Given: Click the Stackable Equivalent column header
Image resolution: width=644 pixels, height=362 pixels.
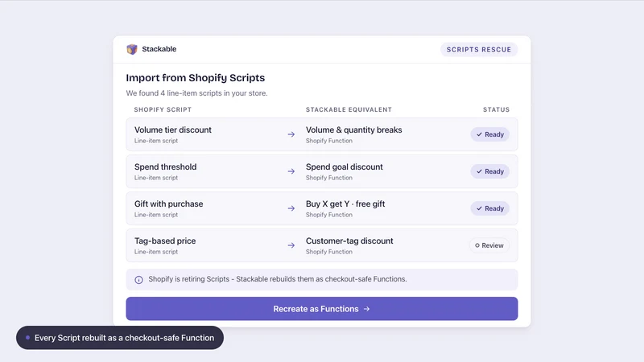Looking at the screenshot, I should [349, 109].
